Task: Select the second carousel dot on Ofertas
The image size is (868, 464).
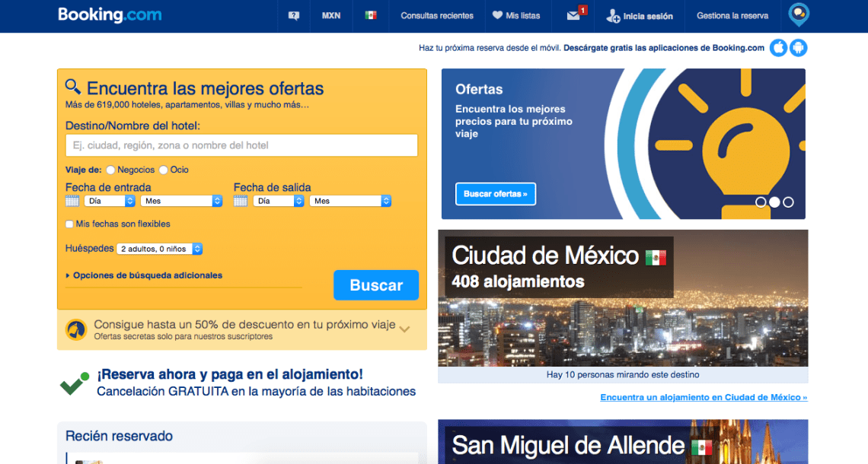Action: coord(774,202)
